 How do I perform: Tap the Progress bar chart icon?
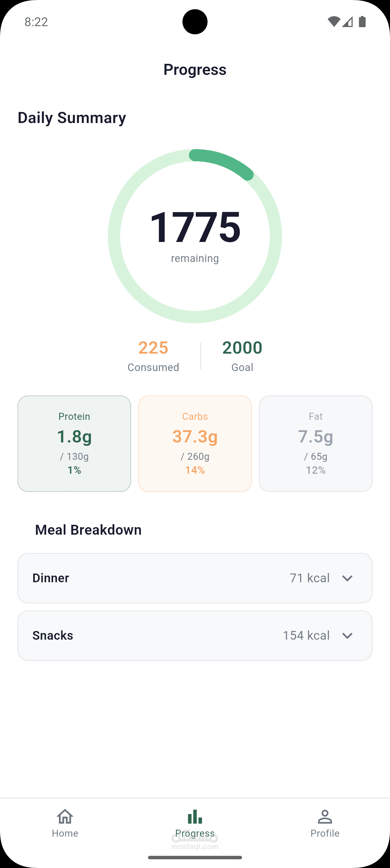pos(195,817)
